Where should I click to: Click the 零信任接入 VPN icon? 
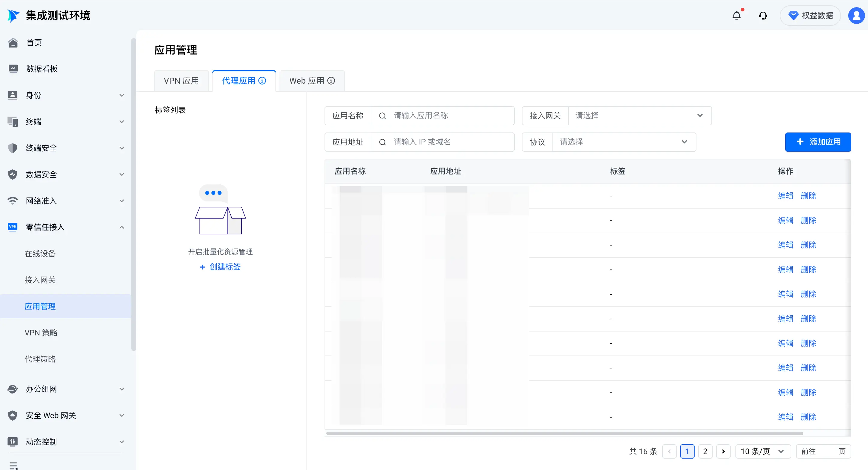click(x=13, y=227)
